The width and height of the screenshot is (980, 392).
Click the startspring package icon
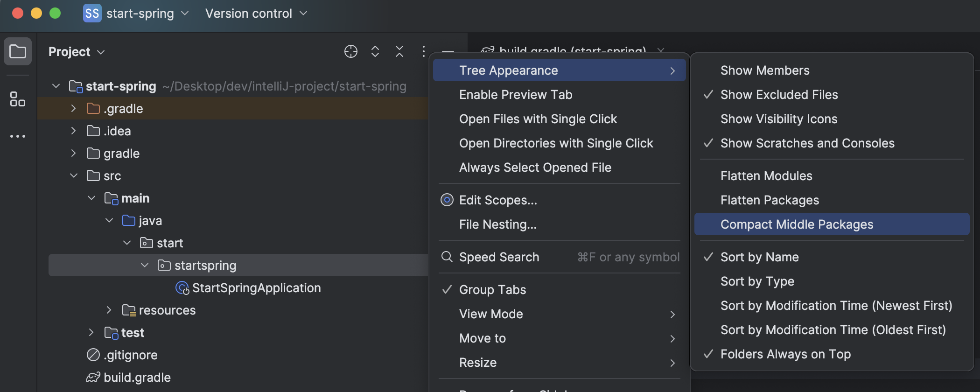pyautogui.click(x=164, y=265)
